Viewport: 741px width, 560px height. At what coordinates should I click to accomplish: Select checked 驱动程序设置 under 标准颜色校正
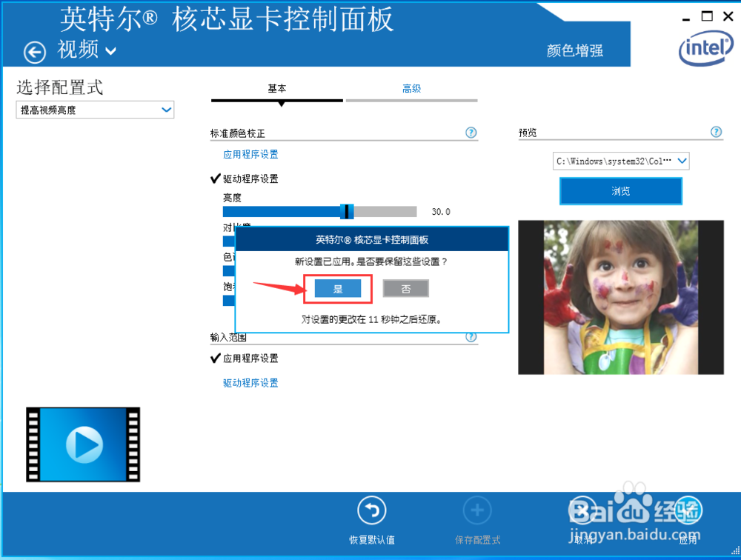[x=245, y=179]
